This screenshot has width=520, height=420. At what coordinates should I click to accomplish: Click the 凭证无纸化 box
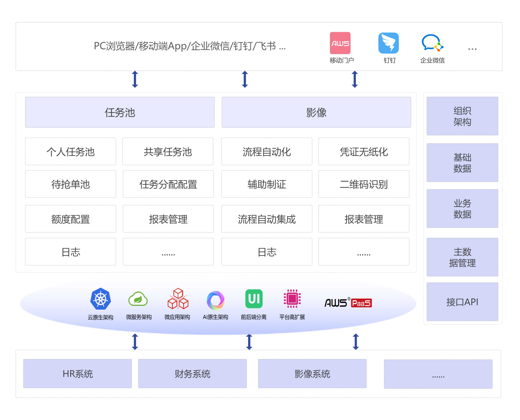coord(364,152)
